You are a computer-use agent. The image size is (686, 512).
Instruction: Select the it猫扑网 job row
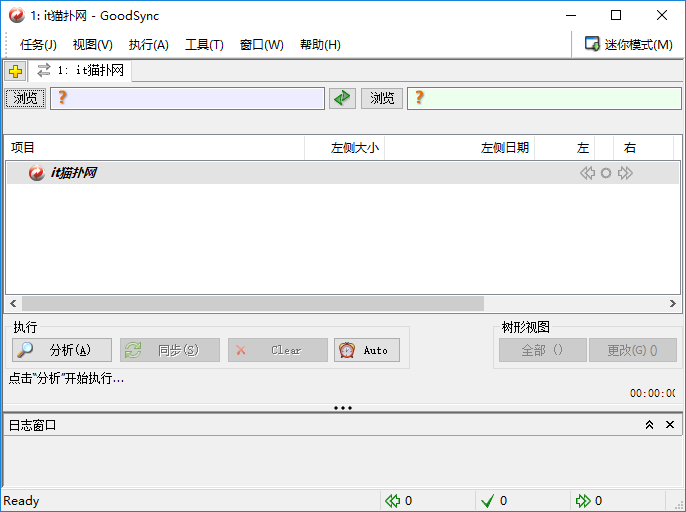tap(343, 173)
